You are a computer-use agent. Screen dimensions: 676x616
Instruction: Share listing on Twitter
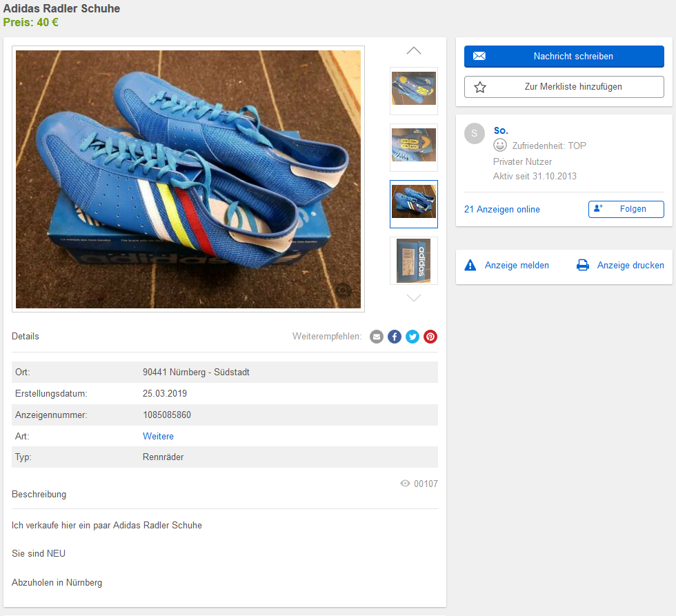tap(412, 337)
